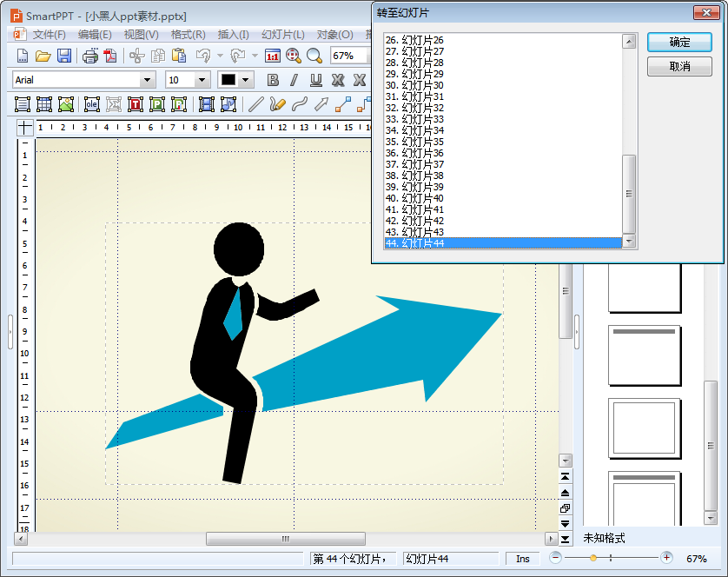This screenshot has height=577, width=728.
Task: Open the 对象(O) menu
Action: click(x=334, y=35)
